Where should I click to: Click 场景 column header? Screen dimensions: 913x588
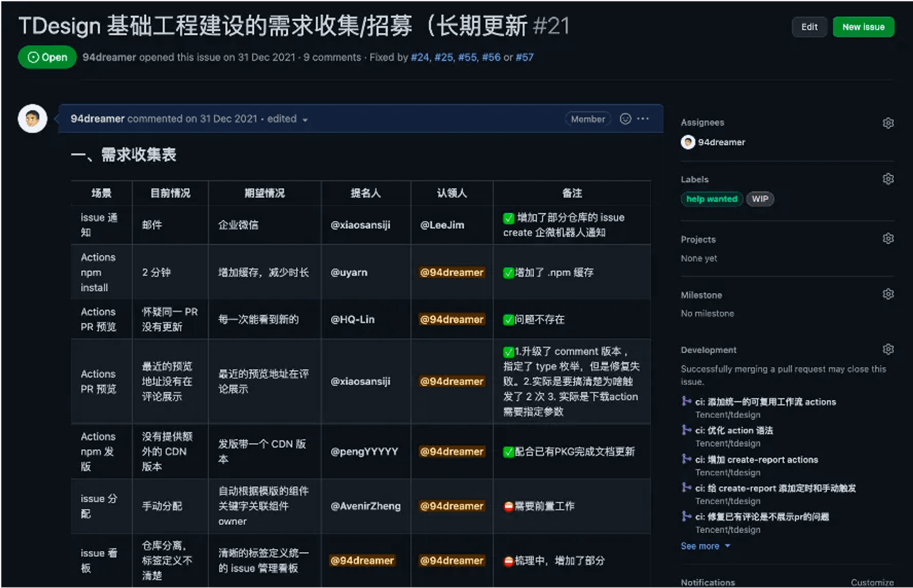101,193
